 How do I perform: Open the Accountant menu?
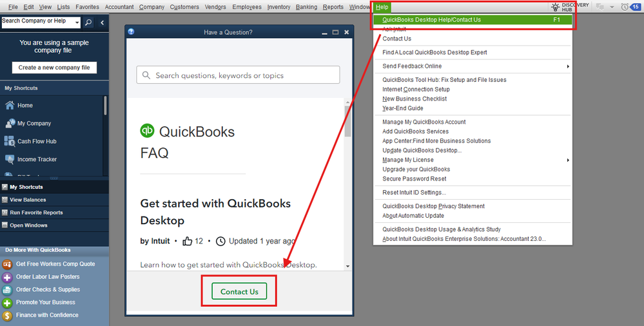tap(119, 7)
